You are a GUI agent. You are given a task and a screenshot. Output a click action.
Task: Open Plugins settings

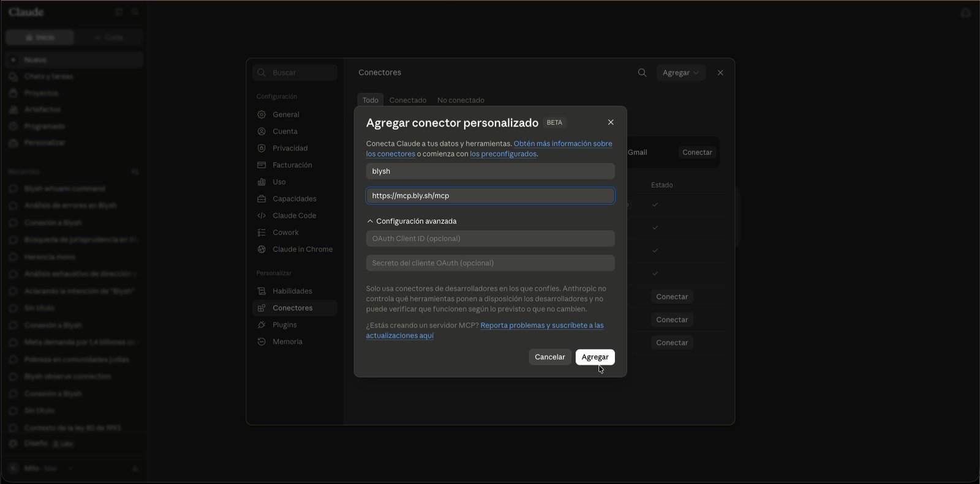pos(295,325)
